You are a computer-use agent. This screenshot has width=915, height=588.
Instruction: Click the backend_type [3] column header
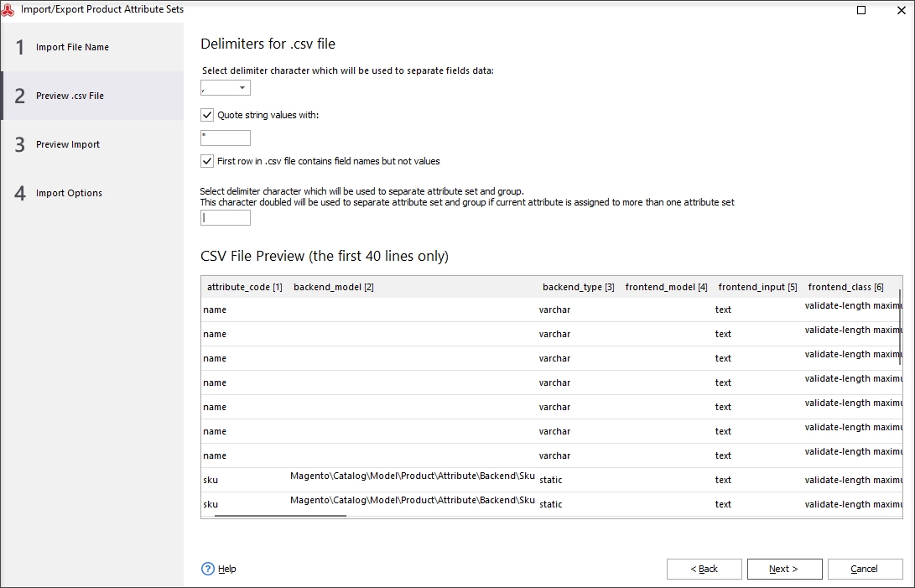(x=579, y=287)
